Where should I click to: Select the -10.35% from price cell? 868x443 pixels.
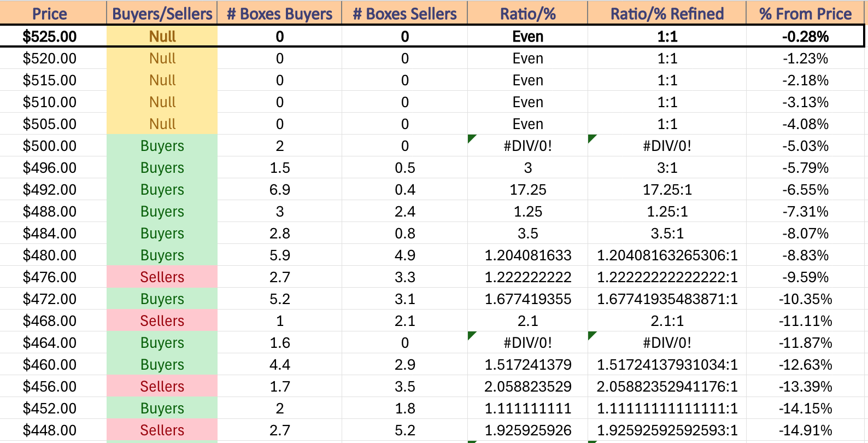(805, 299)
